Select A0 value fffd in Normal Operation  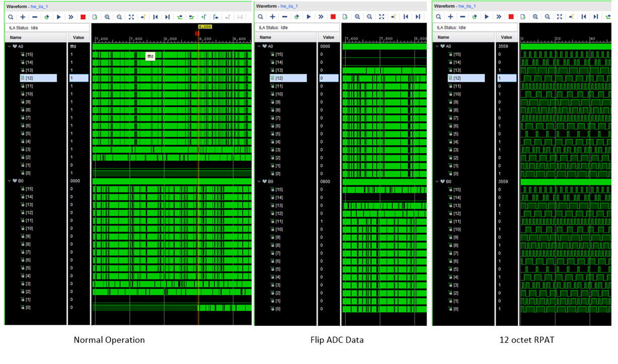click(x=73, y=46)
